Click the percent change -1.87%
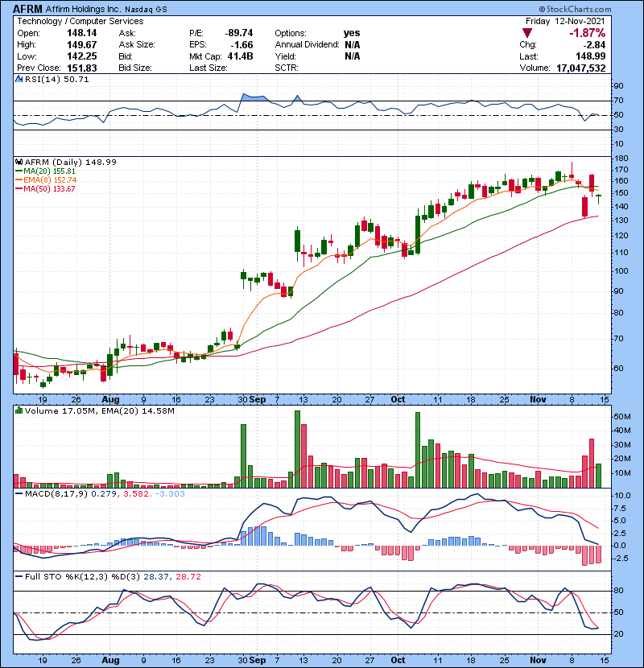This screenshot has height=668, width=644. pyautogui.click(x=588, y=33)
